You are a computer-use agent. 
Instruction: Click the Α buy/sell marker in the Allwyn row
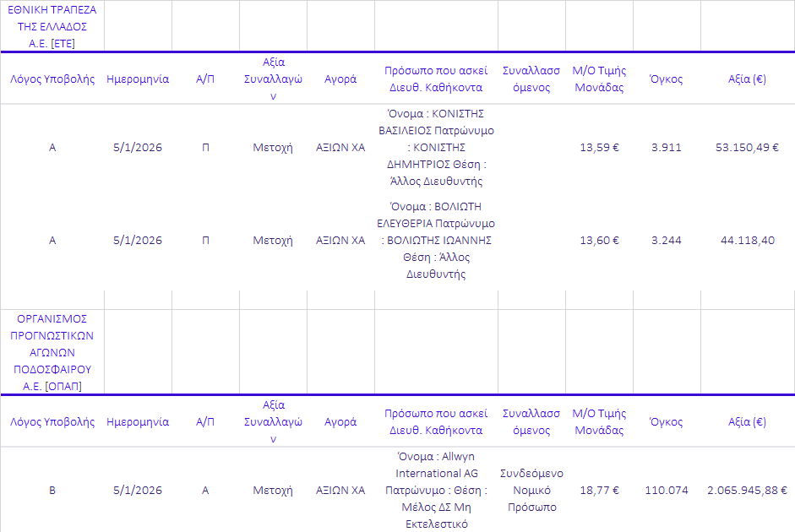pyautogui.click(x=205, y=490)
